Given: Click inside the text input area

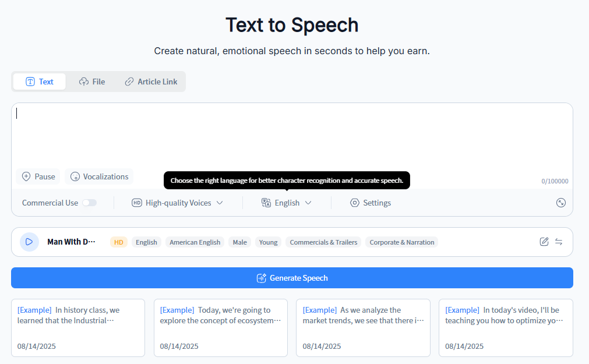Looking at the screenshot, I should click(x=291, y=137).
